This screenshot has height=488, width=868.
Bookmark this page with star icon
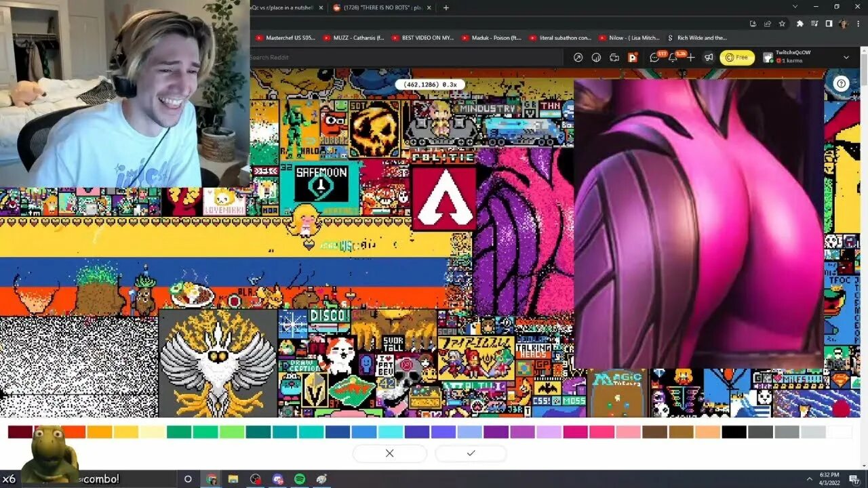coord(782,23)
